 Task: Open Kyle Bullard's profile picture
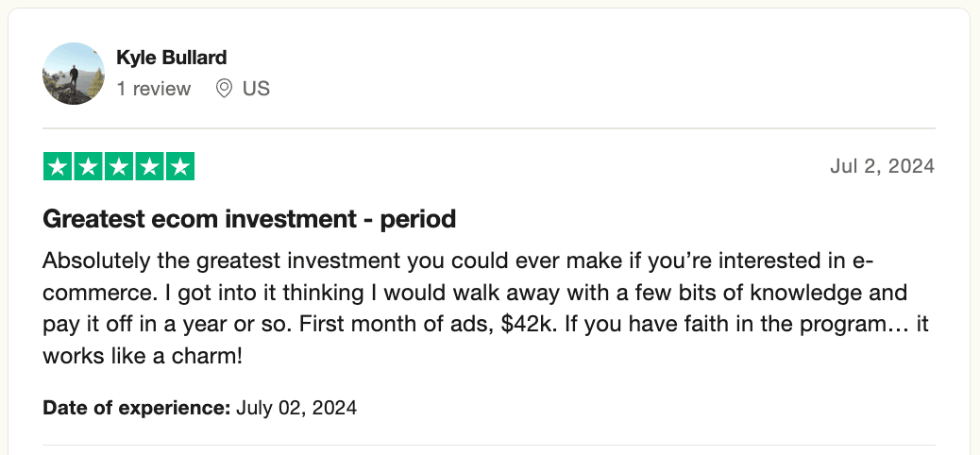point(74,74)
